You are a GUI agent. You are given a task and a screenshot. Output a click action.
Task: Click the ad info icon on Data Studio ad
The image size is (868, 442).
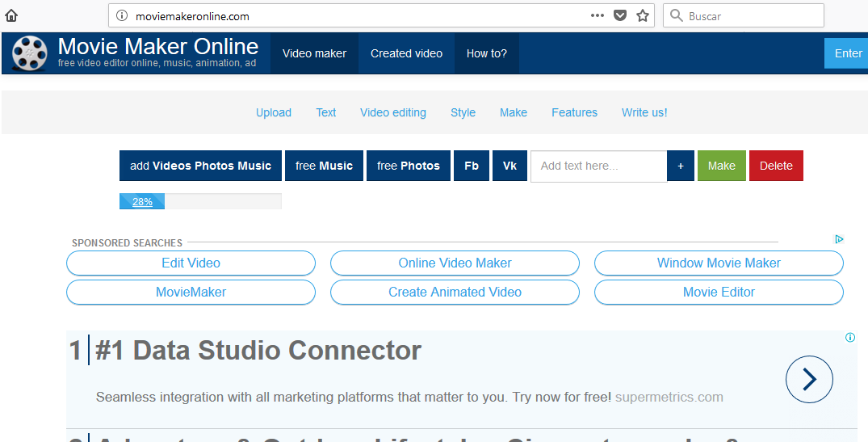pyautogui.click(x=850, y=337)
